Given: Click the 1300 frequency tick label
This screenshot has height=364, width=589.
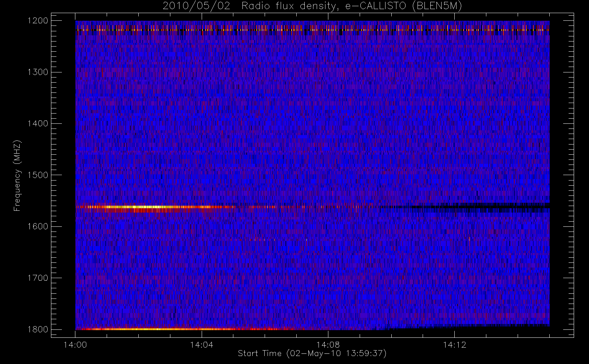Looking at the screenshot, I should (x=38, y=72).
